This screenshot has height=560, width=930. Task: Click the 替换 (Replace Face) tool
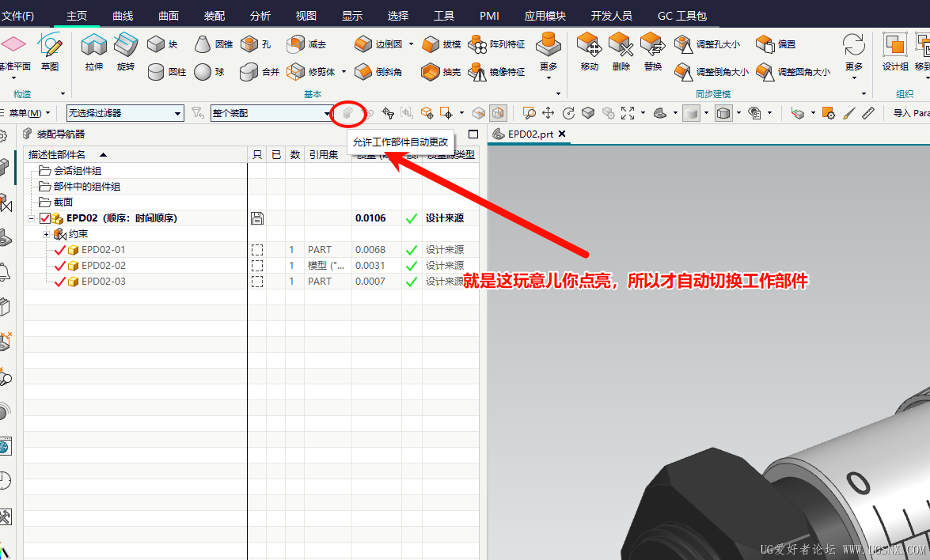[652, 52]
